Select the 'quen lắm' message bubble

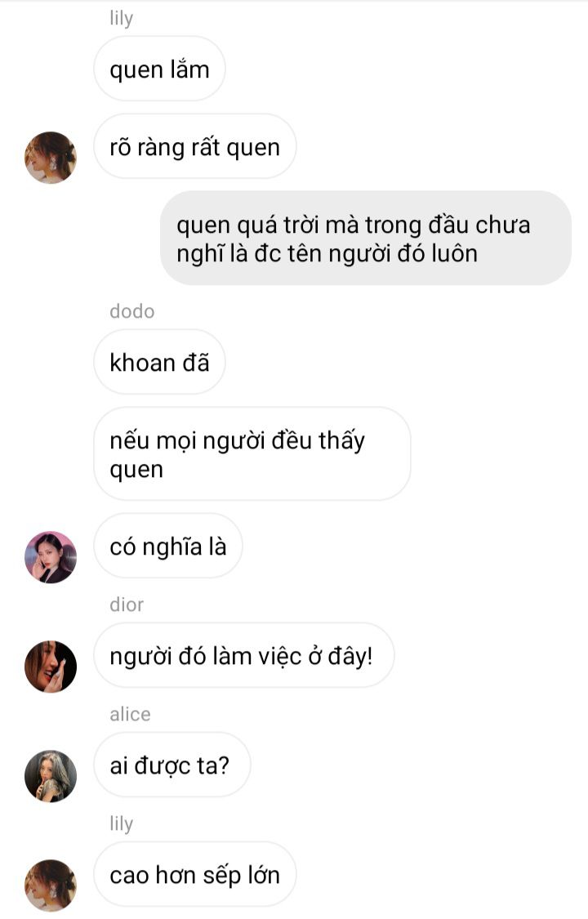159,69
